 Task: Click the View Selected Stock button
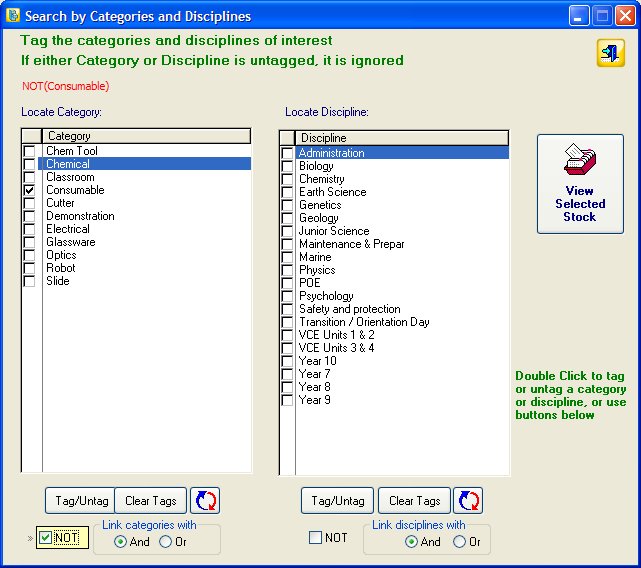pos(580,184)
